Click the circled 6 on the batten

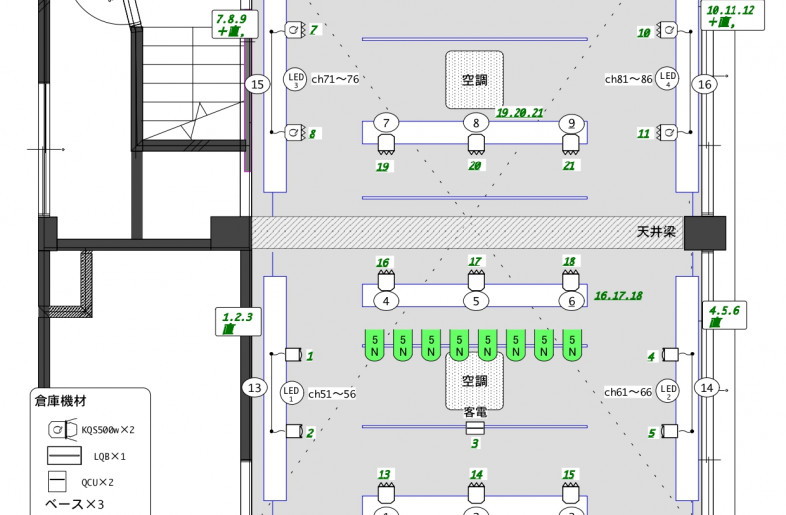(x=571, y=301)
